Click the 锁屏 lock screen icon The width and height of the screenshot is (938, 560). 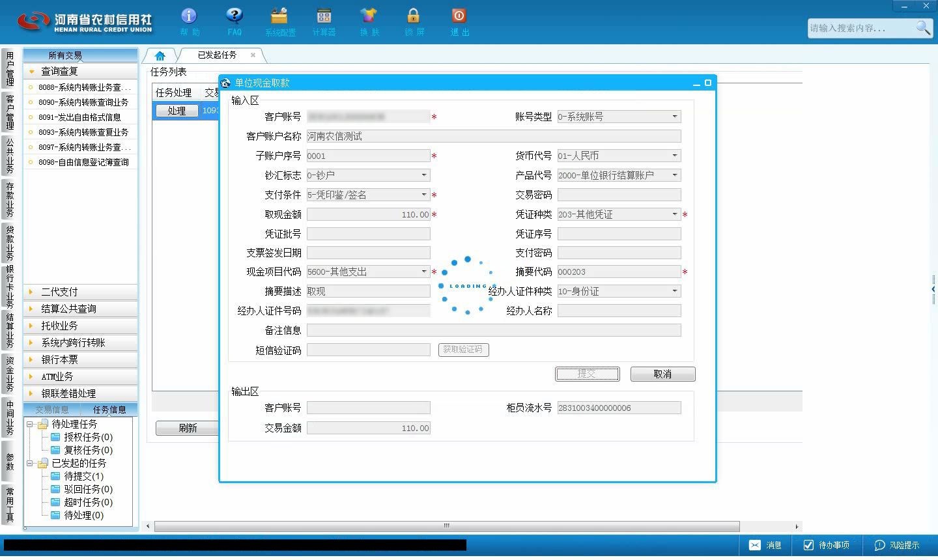(x=414, y=21)
